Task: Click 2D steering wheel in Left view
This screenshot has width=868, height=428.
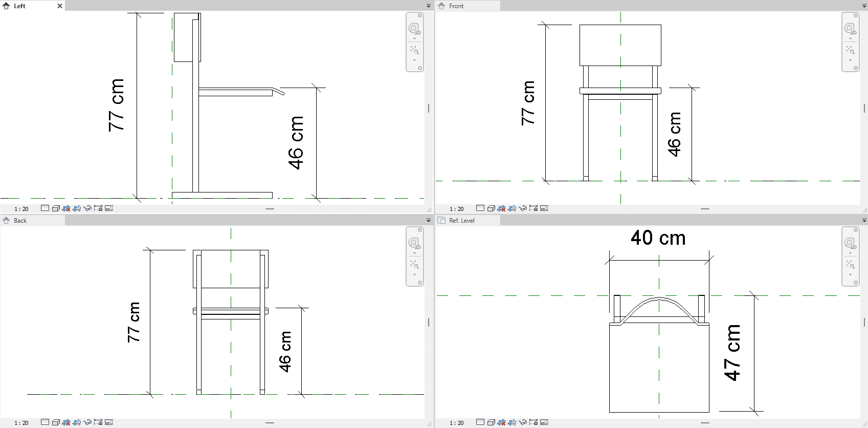Action: coord(414,28)
